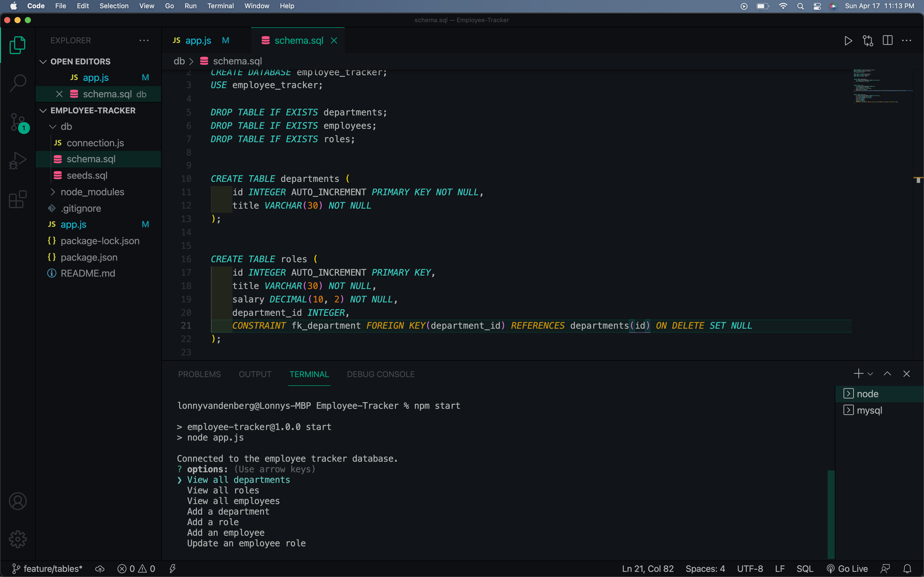Open the Terminal menu in menu bar
924x577 pixels.
pos(221,6)
